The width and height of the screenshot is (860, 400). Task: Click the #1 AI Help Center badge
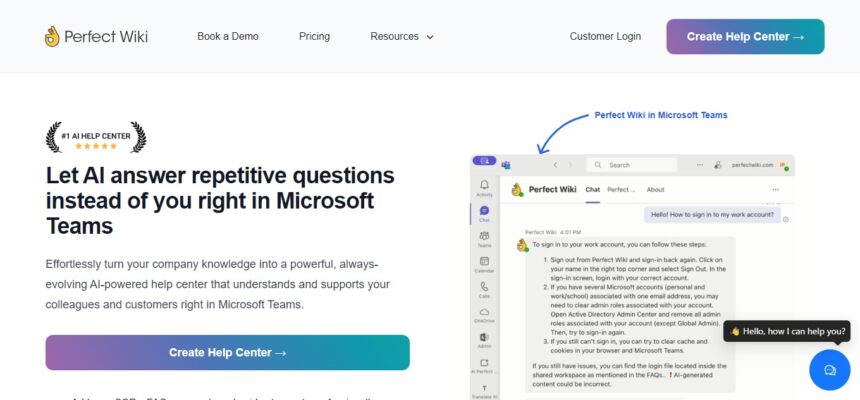(x=96, y=137)
